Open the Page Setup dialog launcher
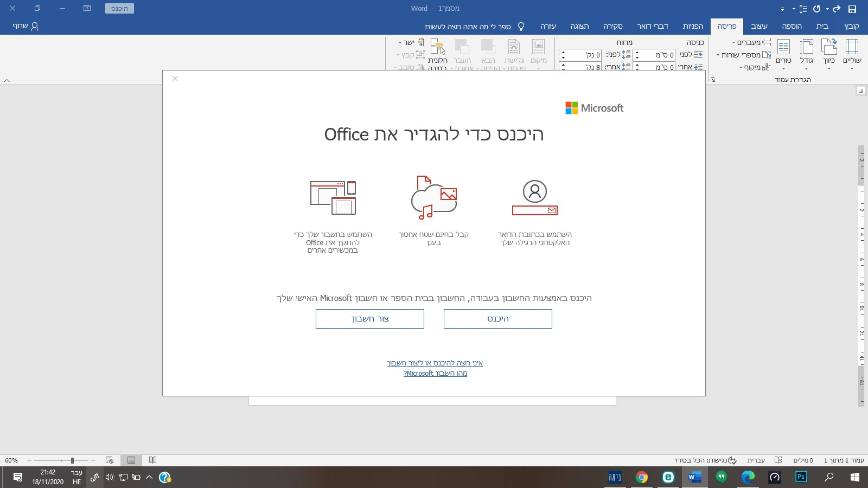 point(713,80)
